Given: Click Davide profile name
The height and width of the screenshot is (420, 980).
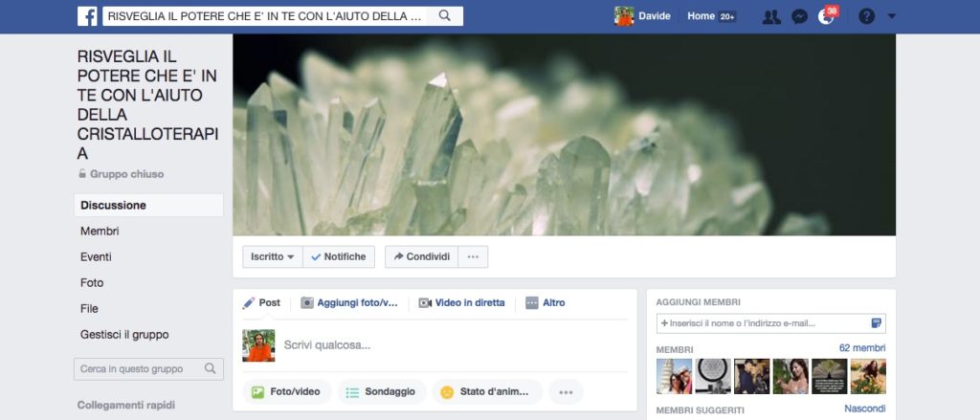Looking at the screenshot, I should (655, 16).
